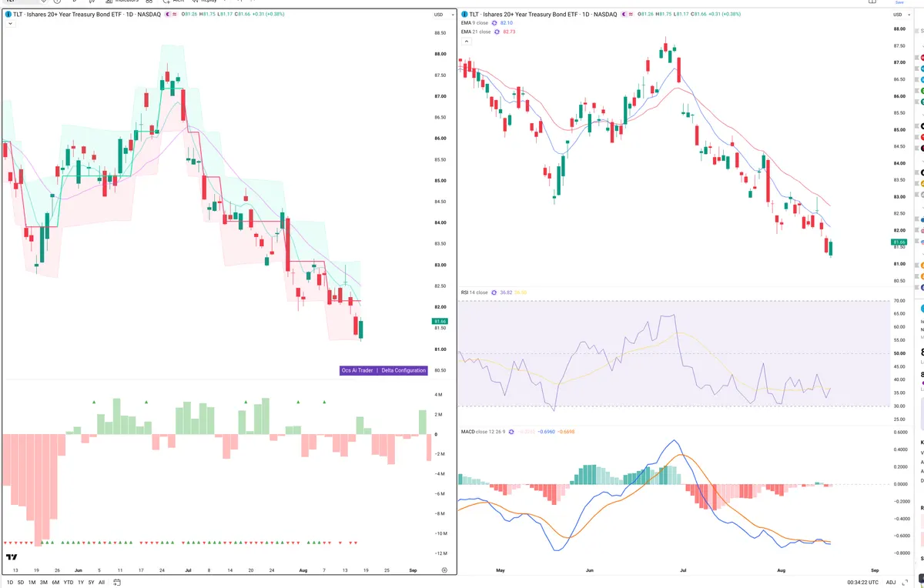This screenshot has width=924, height=588.
Task: Click right chart TLT Ishares symbol title
Action: click(544, 14)
